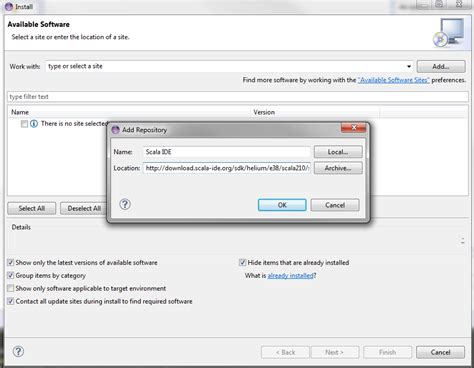Click the Eclipse icon in Install title bar
This screenshot has height=368, width=474.
click(x=9, y=6)
